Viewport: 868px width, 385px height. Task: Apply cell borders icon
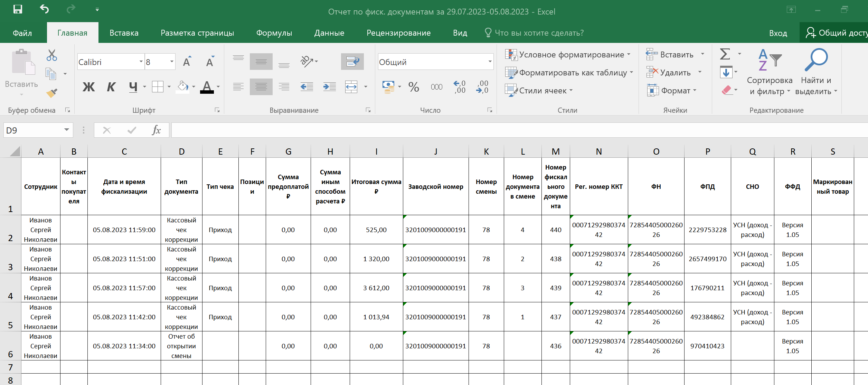158,86
